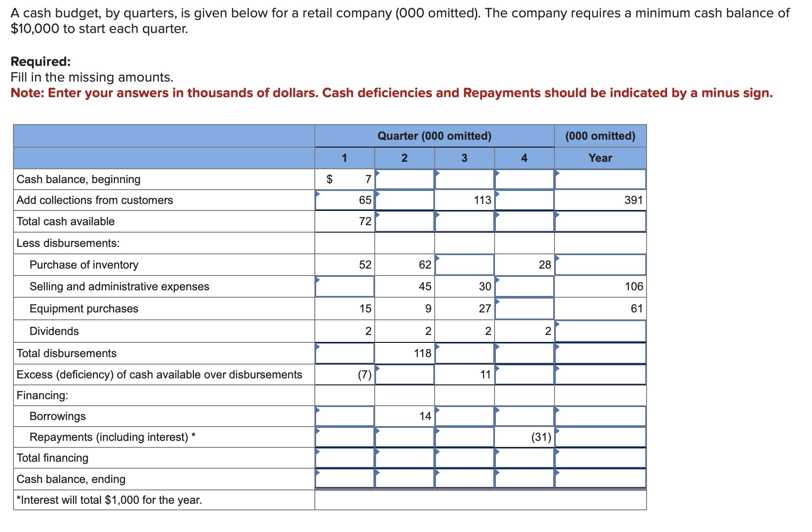This screenshot has height=532, width=812.
Task: Click Quarter 3 total financing input cell
Action: pos(464,458)
